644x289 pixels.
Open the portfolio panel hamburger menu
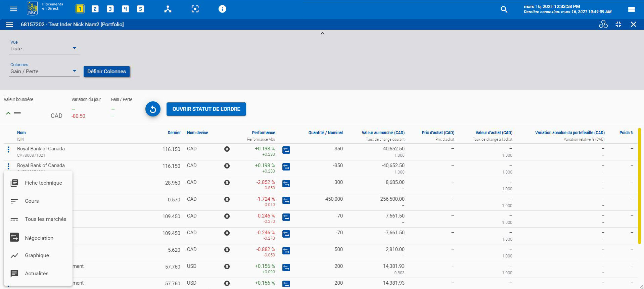click(x=9, y=25)
